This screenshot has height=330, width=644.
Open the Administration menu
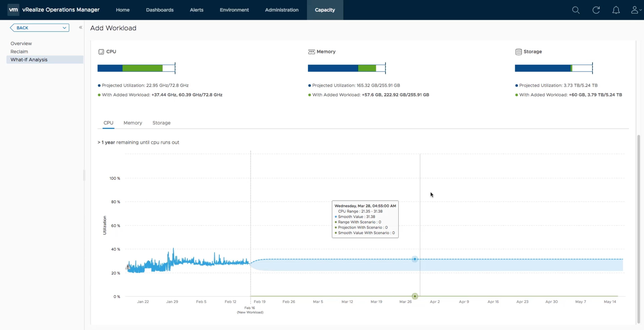[282, 10]
